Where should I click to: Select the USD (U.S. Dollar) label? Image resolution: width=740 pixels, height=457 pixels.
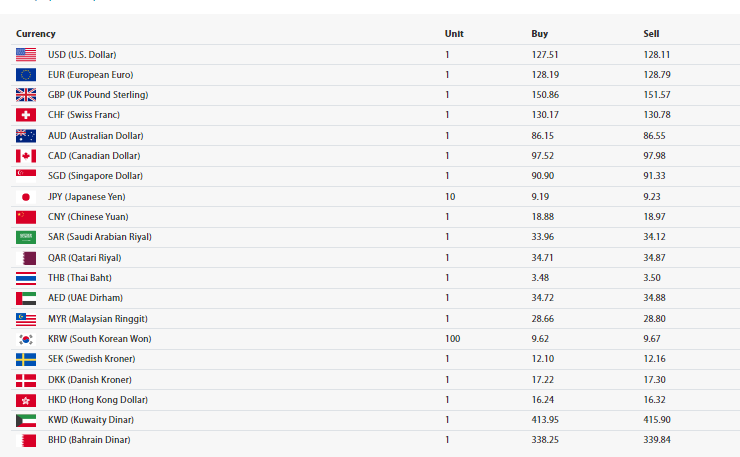click(x=82, y=54)
